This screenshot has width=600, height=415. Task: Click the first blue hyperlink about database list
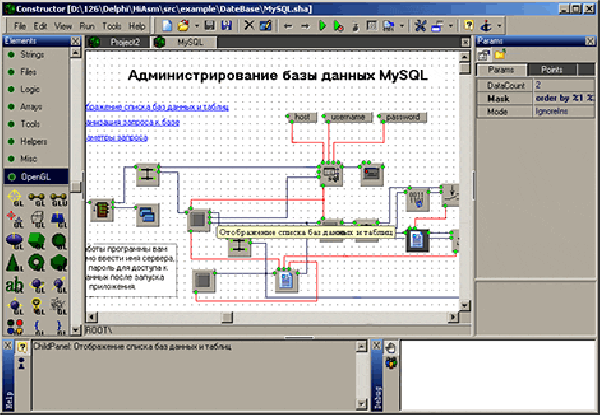(157, 107)
